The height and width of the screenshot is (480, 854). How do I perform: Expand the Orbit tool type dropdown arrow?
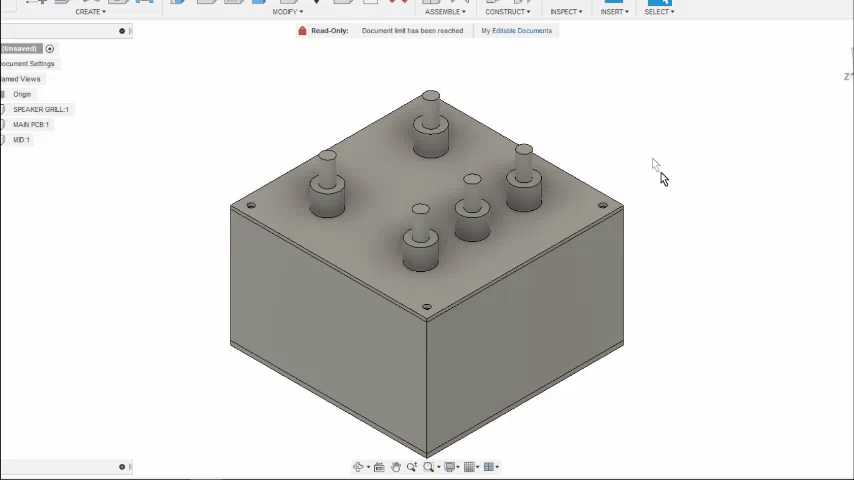pyautogui.click(x=368, y=467)
